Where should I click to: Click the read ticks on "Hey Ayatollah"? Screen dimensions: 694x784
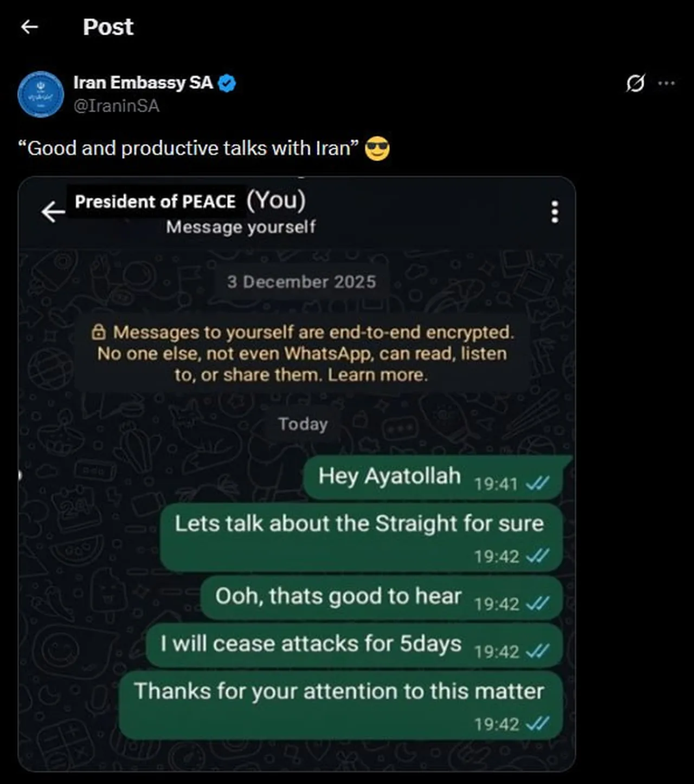[x=538, y=483]
